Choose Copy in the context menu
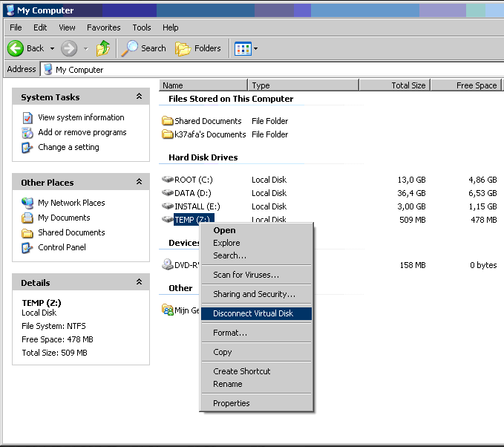The height and width of the screenshot is (447, 504). (256, 352)
